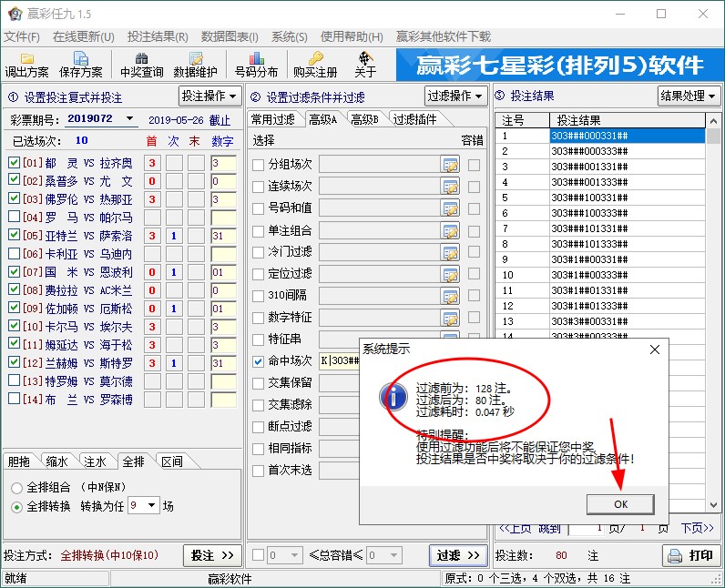Click the 调出方案 toolbar icon

pos(27,65)
